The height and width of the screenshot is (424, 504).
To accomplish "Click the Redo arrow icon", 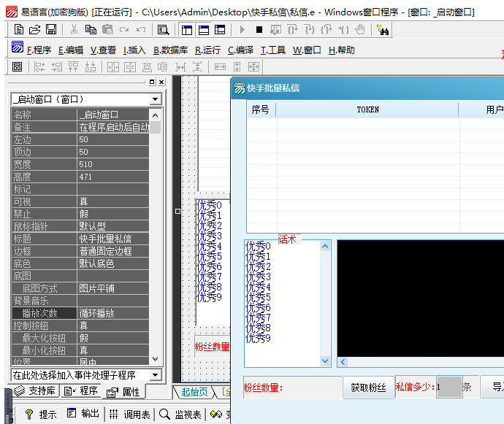I will (124, 30).
